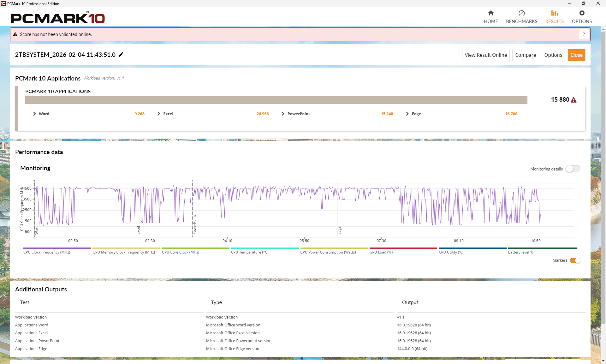Click the Compare button
Image resolution: width=606 pixels, height=364 pixels.
pyautogui.click(x=525, y=55)
